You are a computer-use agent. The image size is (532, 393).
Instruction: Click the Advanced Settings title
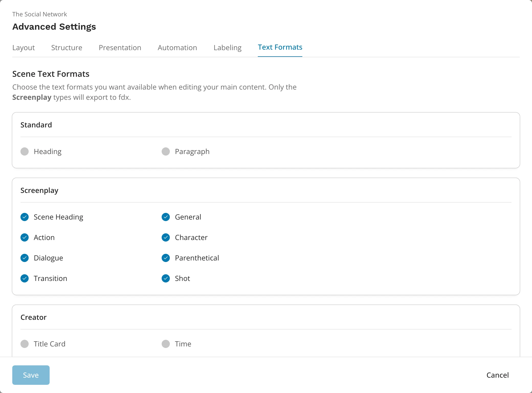pos(54,27)
